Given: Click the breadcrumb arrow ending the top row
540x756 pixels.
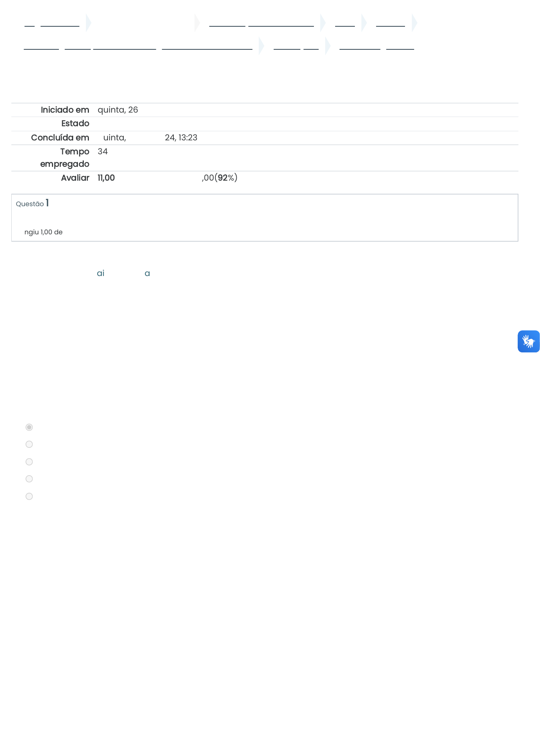Looking at the screenshot, I should pos(415,23).
